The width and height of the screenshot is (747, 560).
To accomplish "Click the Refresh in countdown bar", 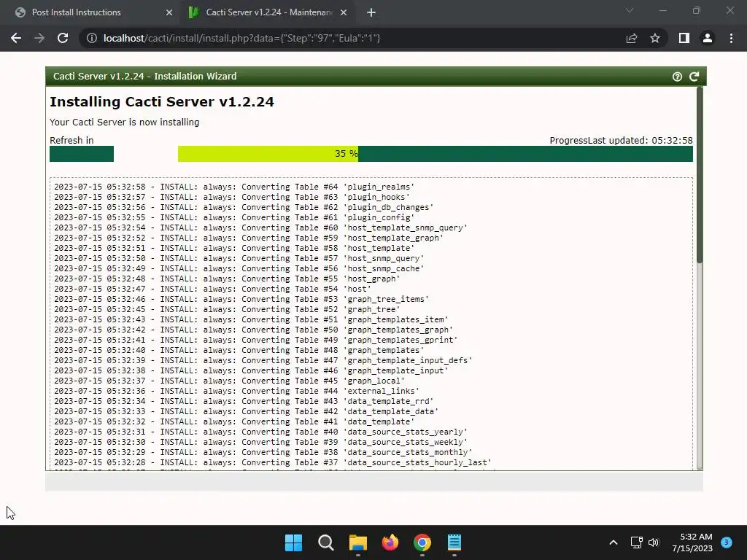I will click(x=82, y=154).
